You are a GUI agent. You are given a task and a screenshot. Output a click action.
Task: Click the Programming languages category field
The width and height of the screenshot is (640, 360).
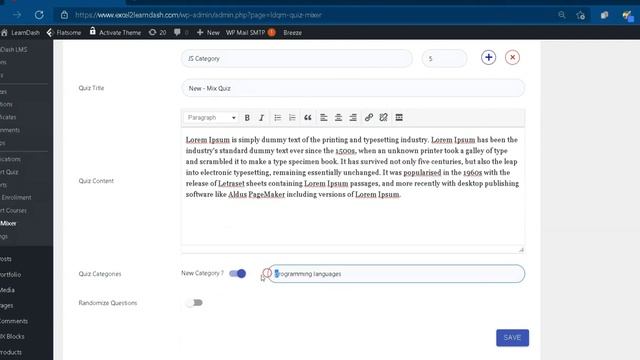[397, 273]
